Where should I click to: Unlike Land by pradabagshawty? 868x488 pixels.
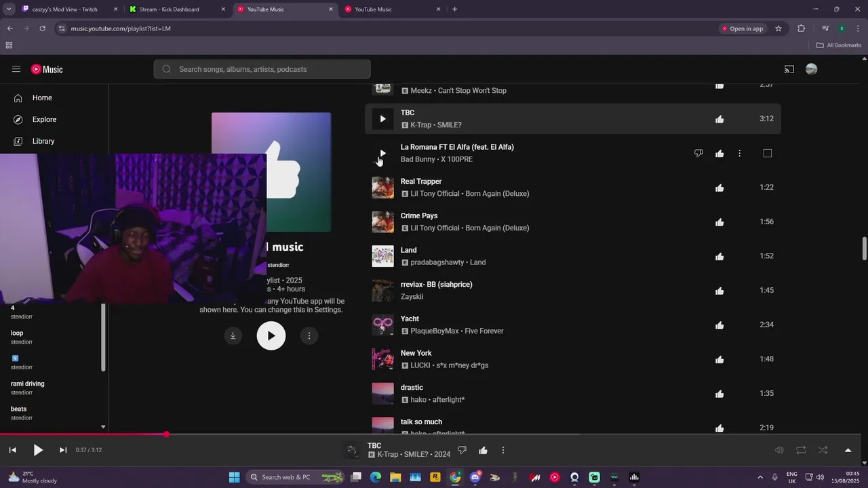(x=719, y=256)
